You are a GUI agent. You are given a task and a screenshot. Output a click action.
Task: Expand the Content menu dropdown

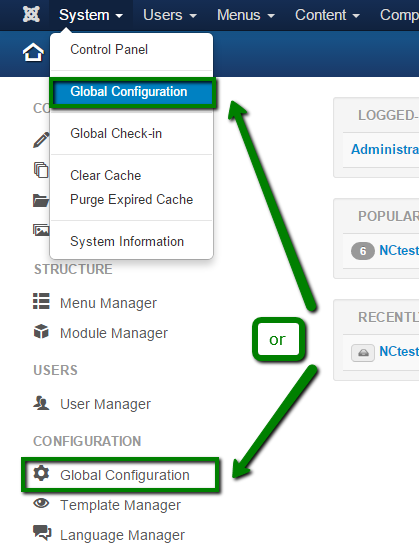point(327,15)
